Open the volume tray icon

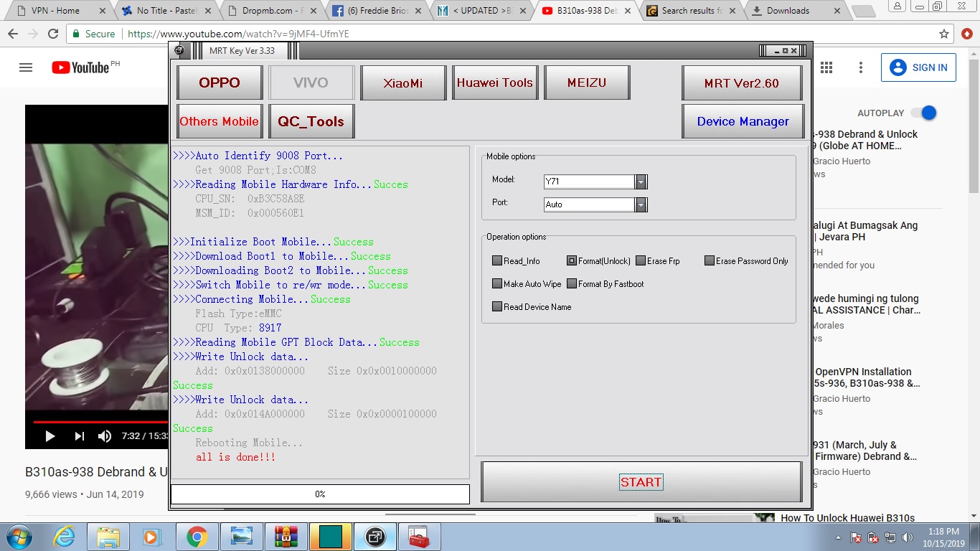point(908,537)
